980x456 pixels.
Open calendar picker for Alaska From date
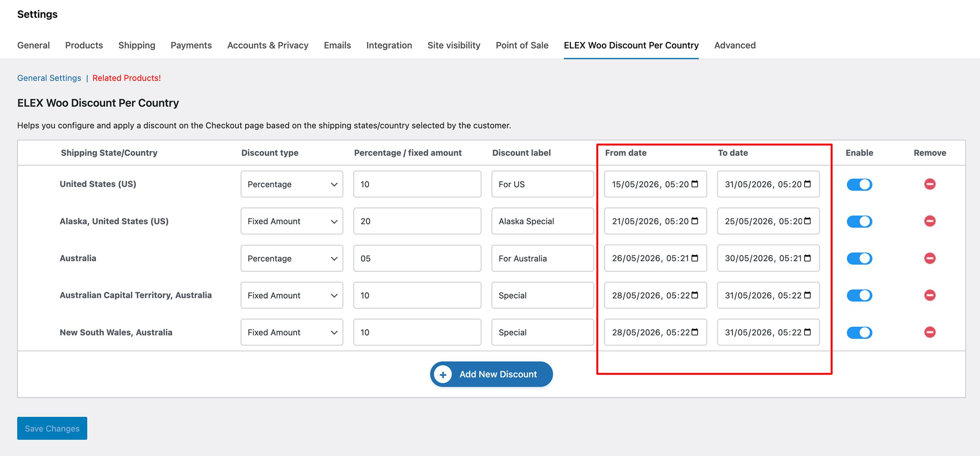click(x=695, y=221)
